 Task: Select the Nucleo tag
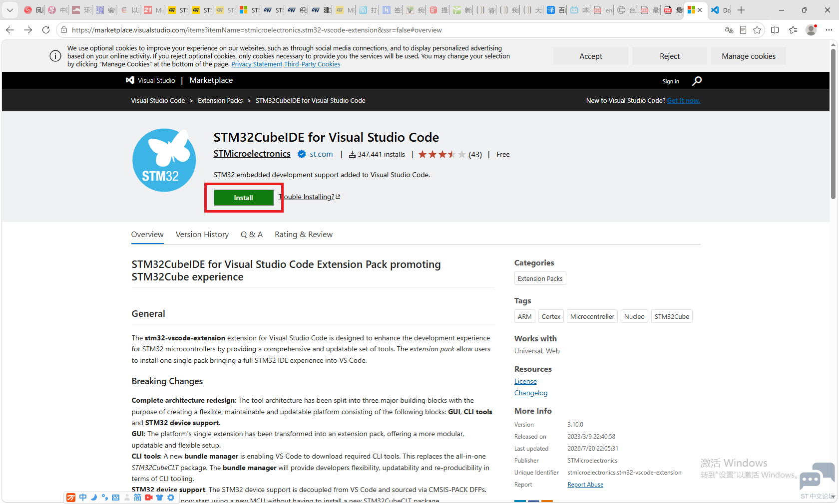[634, 316]
